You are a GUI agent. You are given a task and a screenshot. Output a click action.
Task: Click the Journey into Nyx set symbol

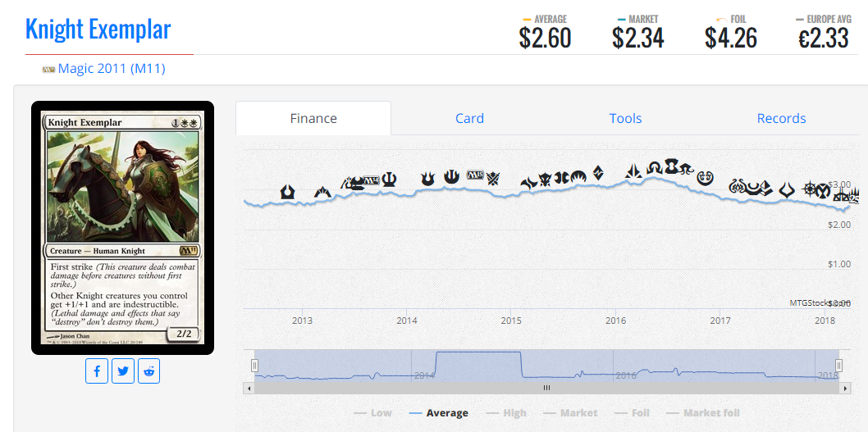tap(452, 176)
